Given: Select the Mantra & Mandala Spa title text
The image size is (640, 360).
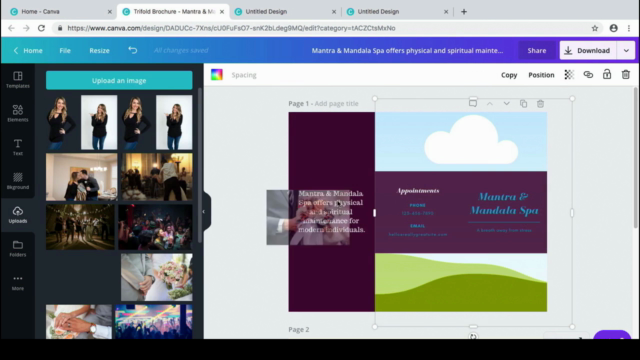Looking at the screenshot, I should [504, 204].
